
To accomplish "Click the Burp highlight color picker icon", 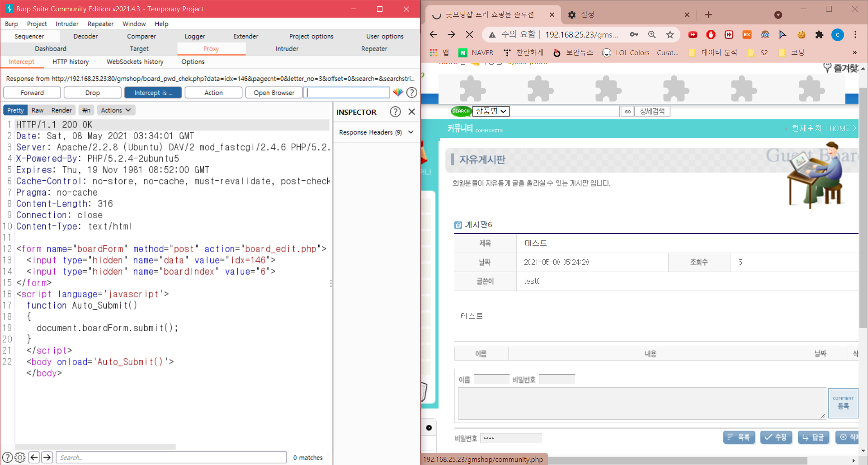I will coord(398,93).
